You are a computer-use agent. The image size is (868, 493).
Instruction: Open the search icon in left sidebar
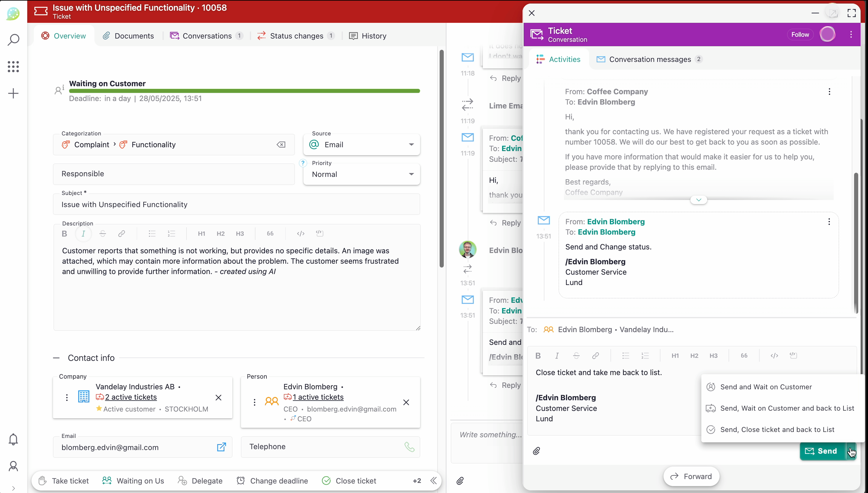click(13, 40)
